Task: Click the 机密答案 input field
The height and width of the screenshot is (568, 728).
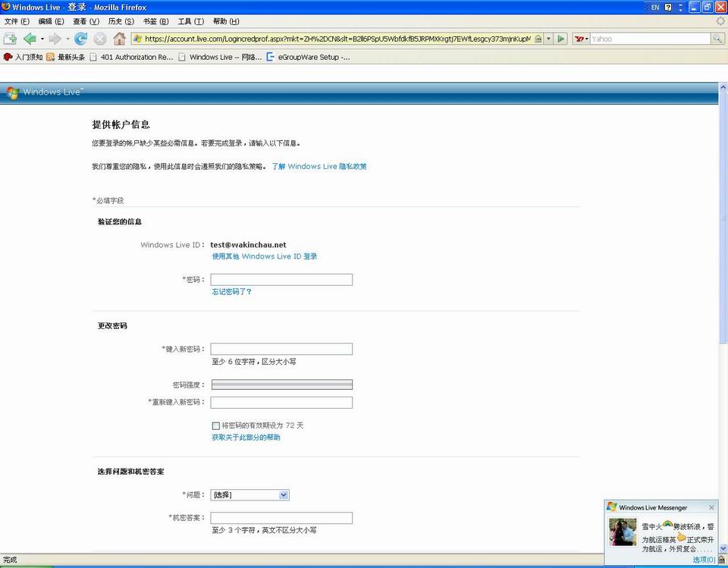Action: coord(281,518)
